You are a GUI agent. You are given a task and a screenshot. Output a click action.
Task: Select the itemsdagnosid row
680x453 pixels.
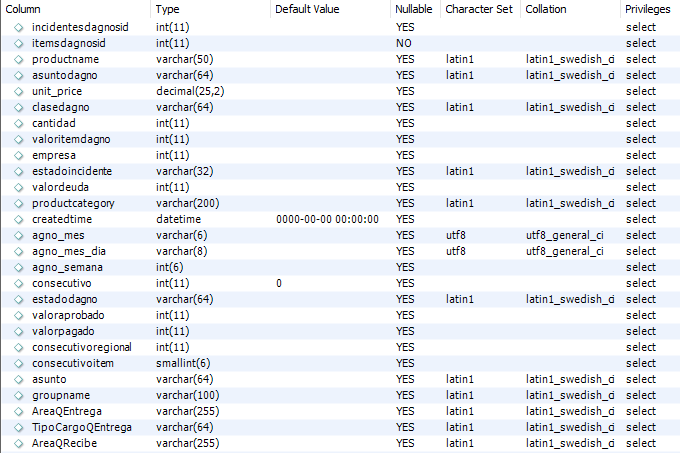[340, 43]
